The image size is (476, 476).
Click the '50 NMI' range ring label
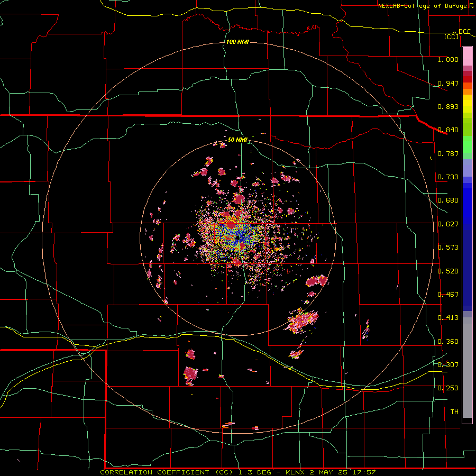coord(237,140)
